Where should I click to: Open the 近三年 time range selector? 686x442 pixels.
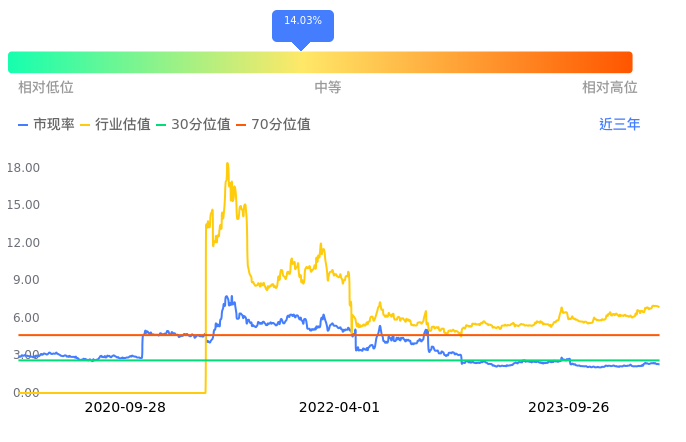click(619, 125)
